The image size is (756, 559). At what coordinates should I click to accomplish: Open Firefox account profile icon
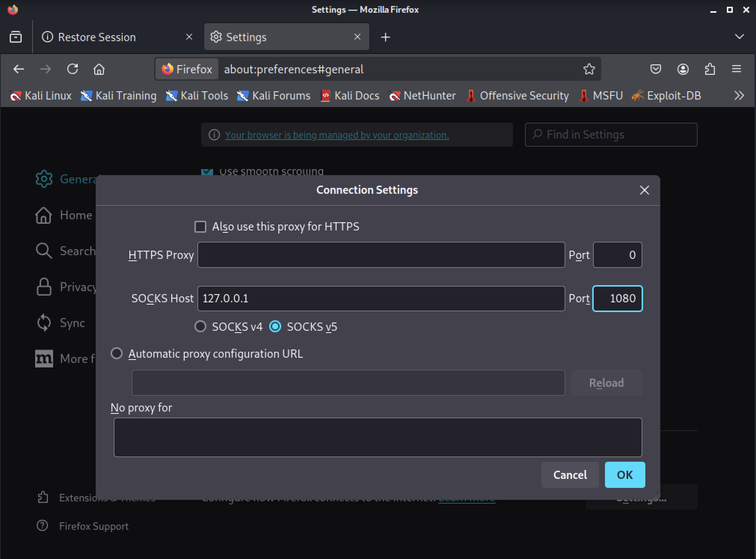pos(683,69)
